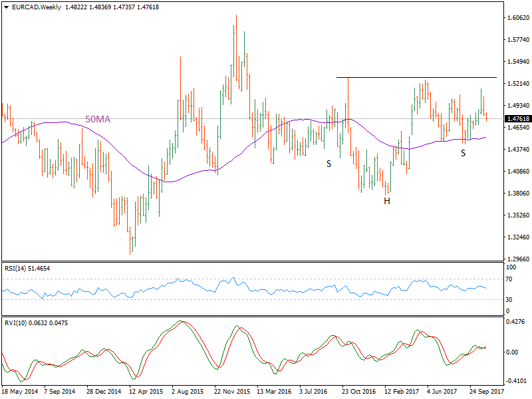This screenshot has height=399, width=532.
Task: Select the 24 Sep 2017 date label
Action: click(x=487, y=392)
